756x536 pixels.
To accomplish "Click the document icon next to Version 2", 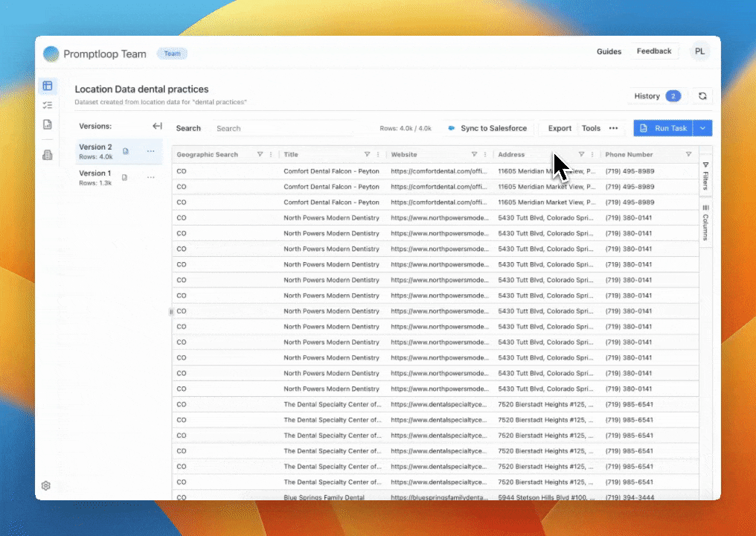I will (124, 151).
